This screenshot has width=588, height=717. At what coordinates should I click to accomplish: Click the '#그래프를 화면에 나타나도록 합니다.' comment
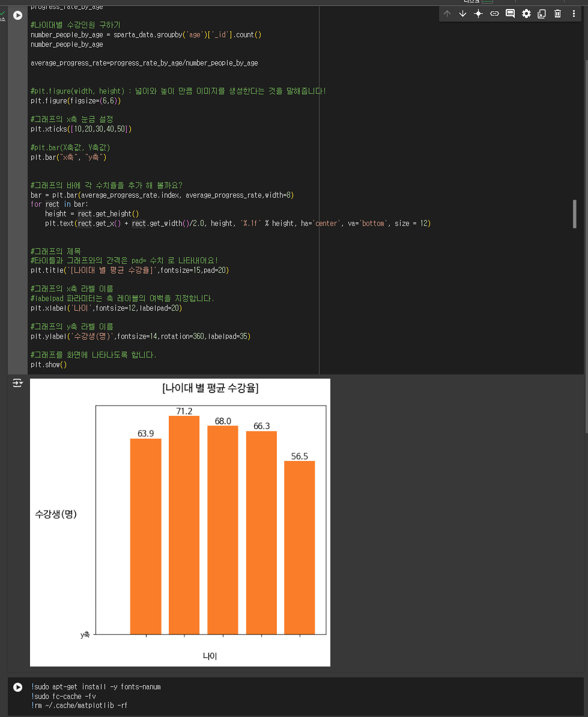coord(93,355)
